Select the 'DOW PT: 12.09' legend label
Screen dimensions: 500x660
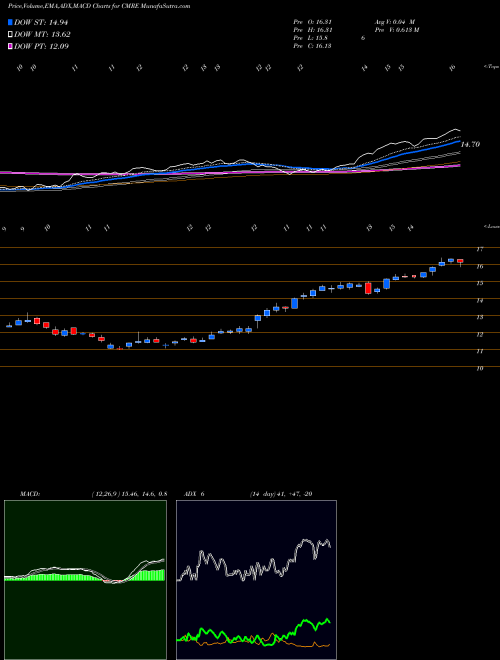(41, 46)
